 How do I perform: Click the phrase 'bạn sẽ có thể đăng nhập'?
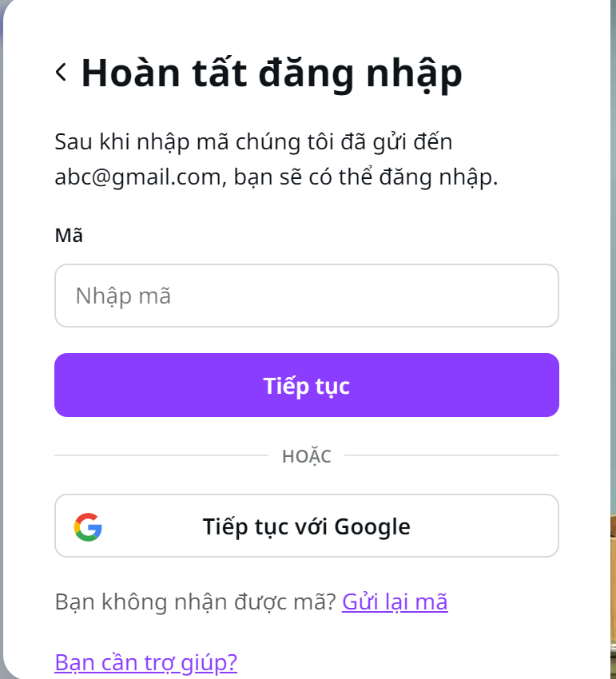point(364,177)
